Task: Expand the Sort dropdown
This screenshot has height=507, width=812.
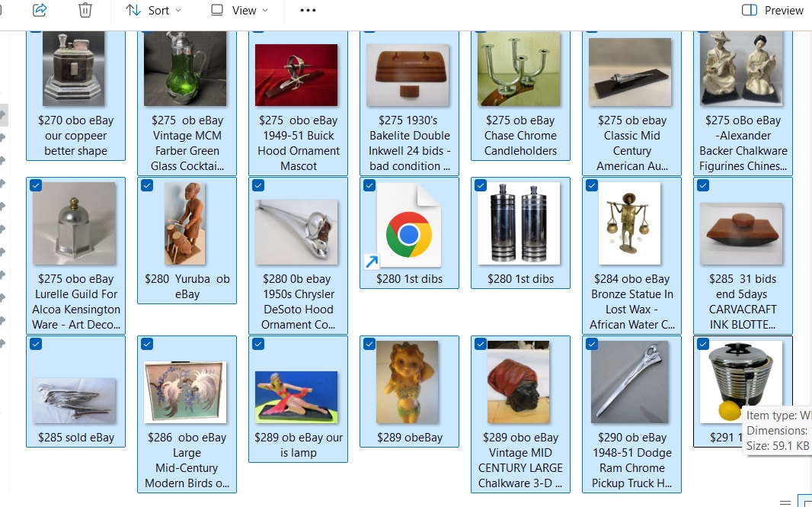Action: (154, 10)
